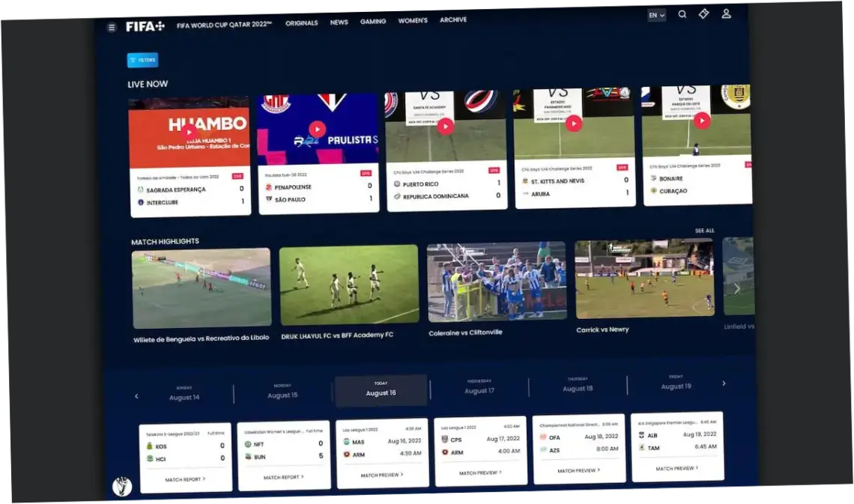Open Coleraine vs Cliftonville highlight thumbnail

click(x=497, y=282)
